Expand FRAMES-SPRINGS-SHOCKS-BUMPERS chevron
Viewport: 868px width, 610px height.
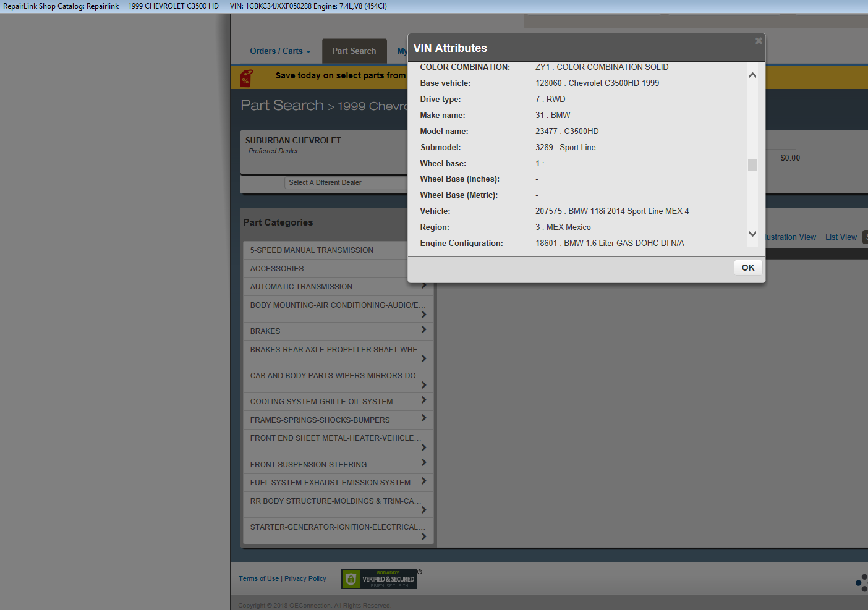click(x=423, y=418)
